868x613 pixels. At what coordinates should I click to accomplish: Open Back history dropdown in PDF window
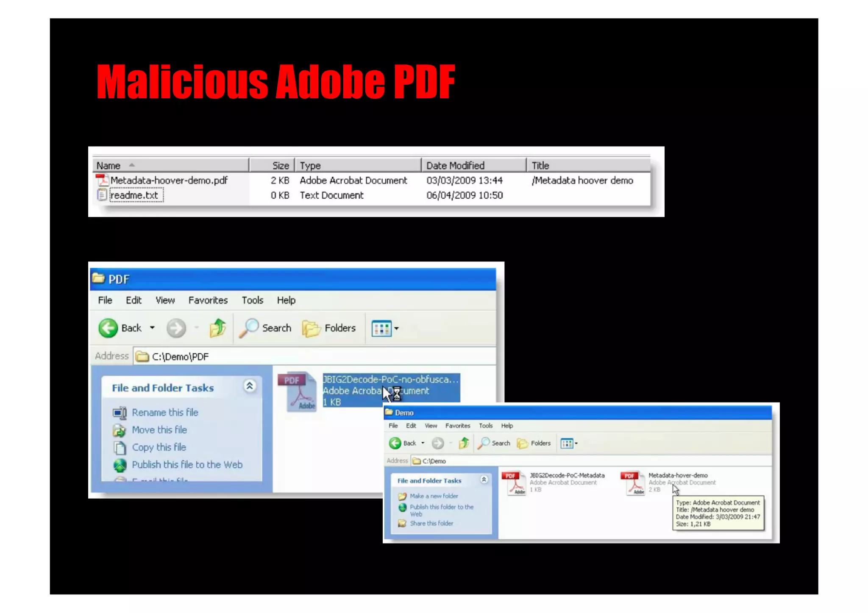[153, 328]
